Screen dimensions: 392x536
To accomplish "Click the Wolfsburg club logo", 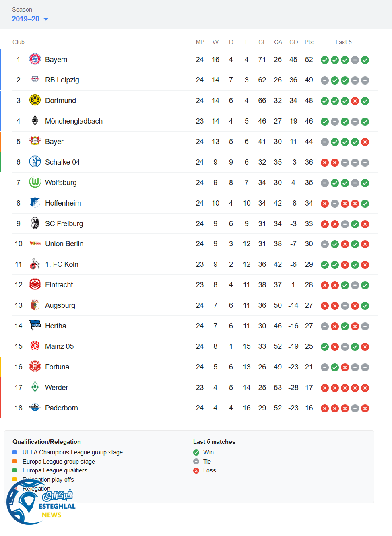I will (x=35, y=182).
